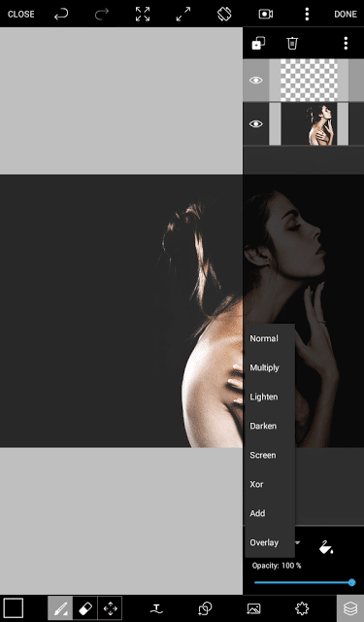
Task: Select the Brush tool
Action: point(60,607)
